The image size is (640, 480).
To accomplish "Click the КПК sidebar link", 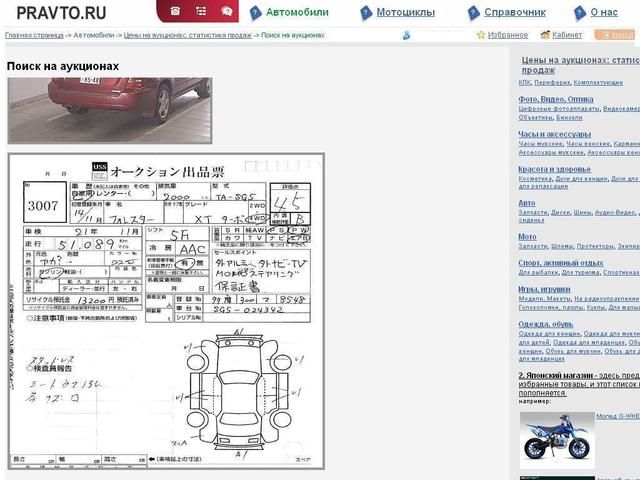I will (524, 82).
